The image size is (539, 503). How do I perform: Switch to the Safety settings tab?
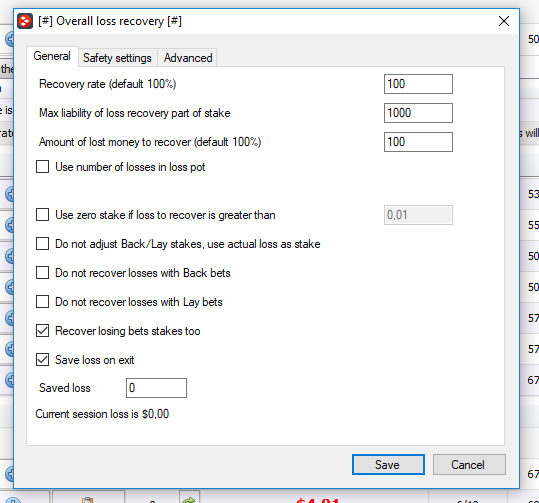tap(117, 58)
